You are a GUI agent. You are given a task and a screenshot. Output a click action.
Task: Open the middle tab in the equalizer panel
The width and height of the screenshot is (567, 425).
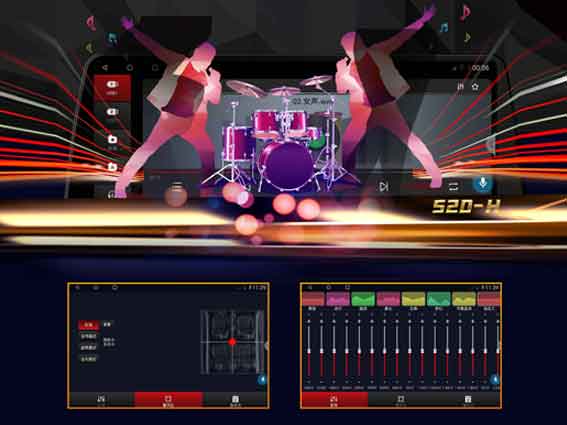click(401, 400)
